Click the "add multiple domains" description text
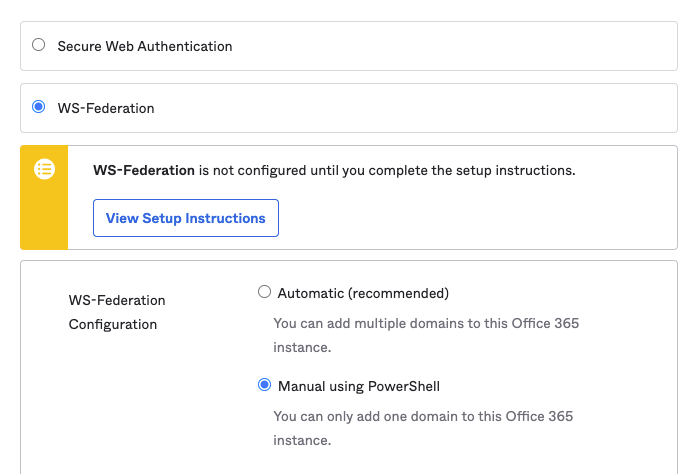Viewport: 698px width, 474px height. point(426,324)
